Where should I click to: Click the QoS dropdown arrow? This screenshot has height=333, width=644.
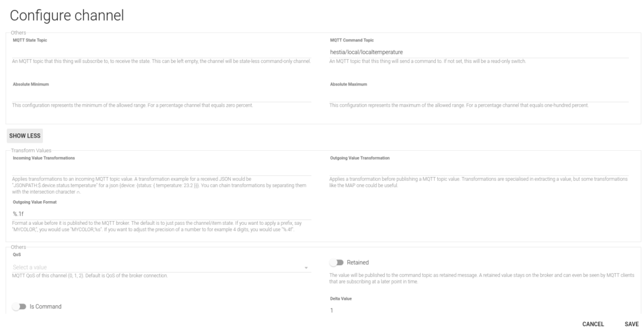click(x=306, y=268)
